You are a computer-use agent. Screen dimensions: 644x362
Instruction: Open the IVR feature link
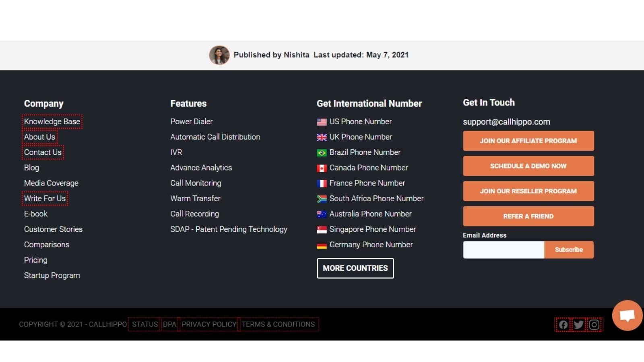pos(176,152)
